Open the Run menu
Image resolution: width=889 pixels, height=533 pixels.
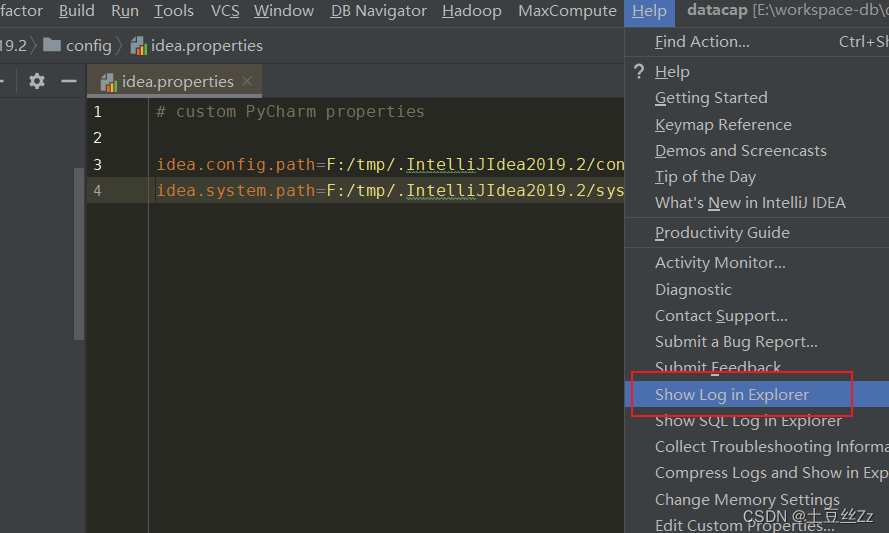point(125,11)
